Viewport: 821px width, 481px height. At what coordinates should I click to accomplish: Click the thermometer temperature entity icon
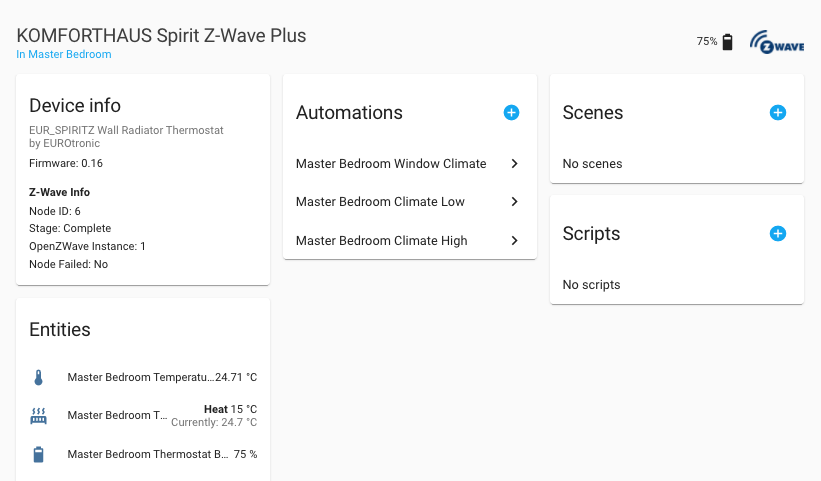click(38, 377)
